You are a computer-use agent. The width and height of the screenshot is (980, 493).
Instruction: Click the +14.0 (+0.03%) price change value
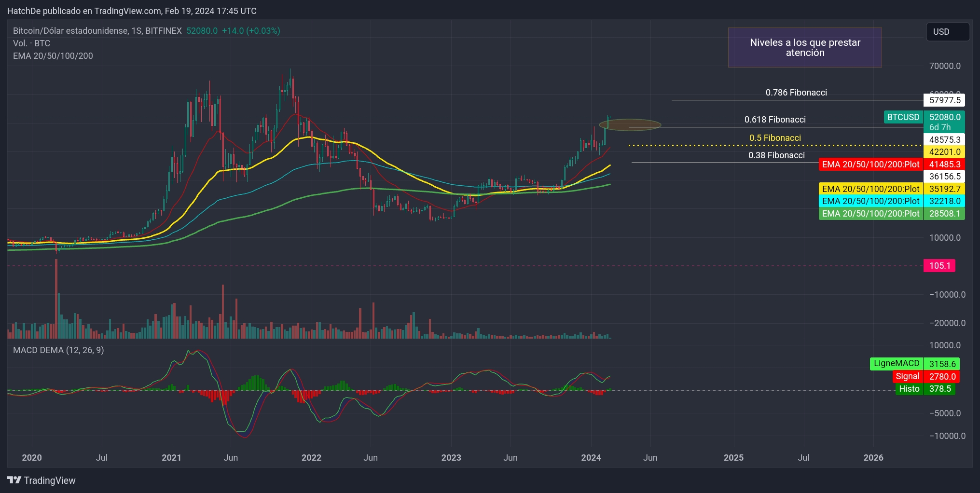click(251, 31)
